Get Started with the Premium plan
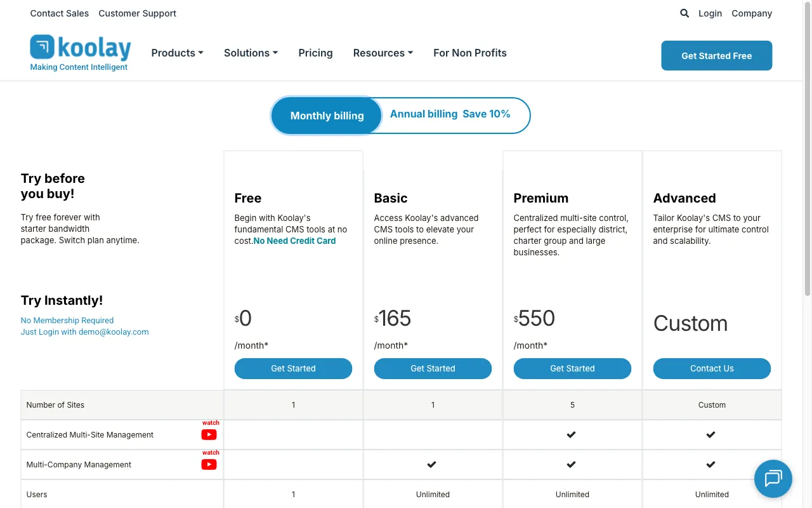The height and width of the screenshot is (508, 812). coord(572,368)
